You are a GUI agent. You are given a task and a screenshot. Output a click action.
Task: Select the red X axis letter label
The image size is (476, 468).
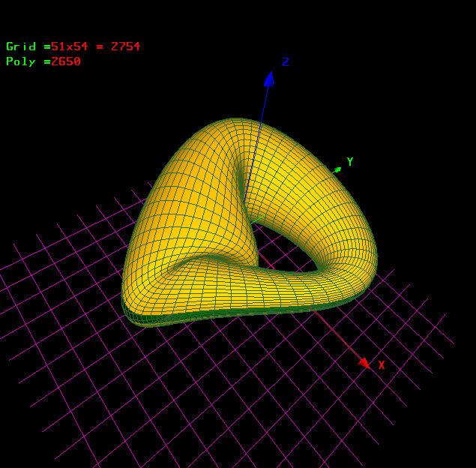pos(381,365)
